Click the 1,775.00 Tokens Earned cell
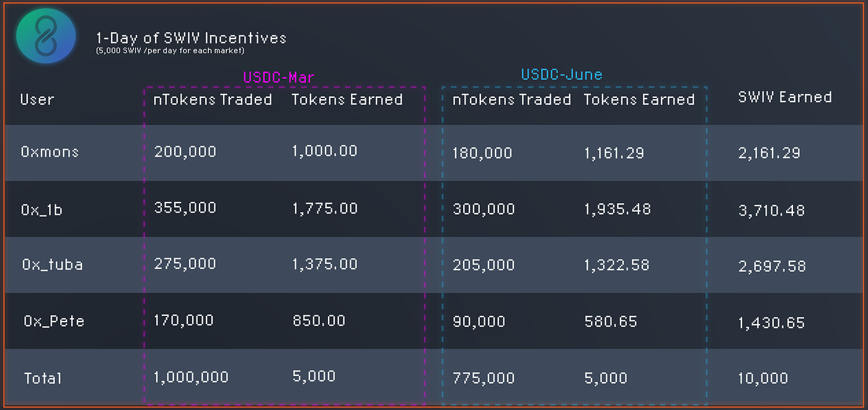Image resolution: width=868 pixels, height=410 pixels. point(325,209)
